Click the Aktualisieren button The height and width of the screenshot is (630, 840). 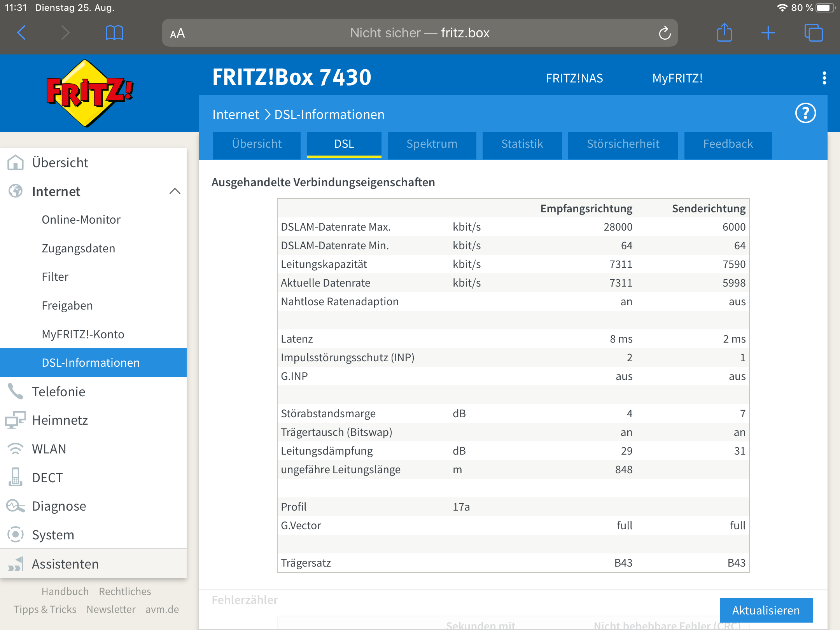[765, 610]
